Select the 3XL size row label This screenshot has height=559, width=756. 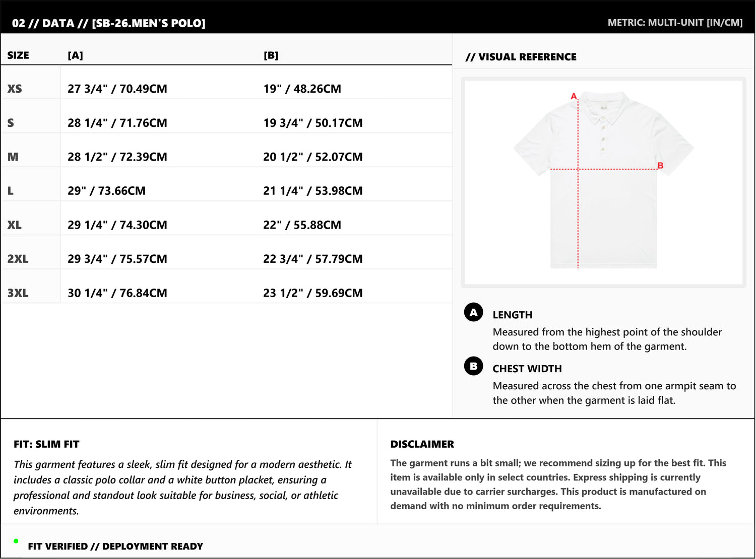pyautogui.click(x=18, y=293)
